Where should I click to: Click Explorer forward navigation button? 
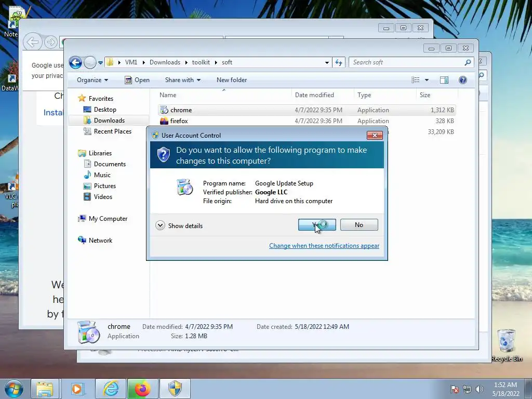click(x=90, y=62)
